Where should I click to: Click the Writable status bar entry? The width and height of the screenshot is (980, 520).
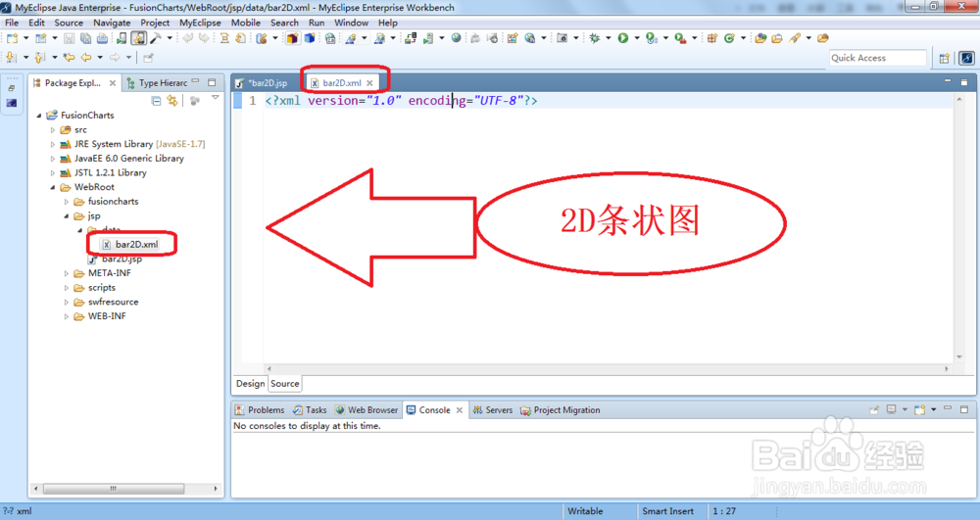pos(585,511)
